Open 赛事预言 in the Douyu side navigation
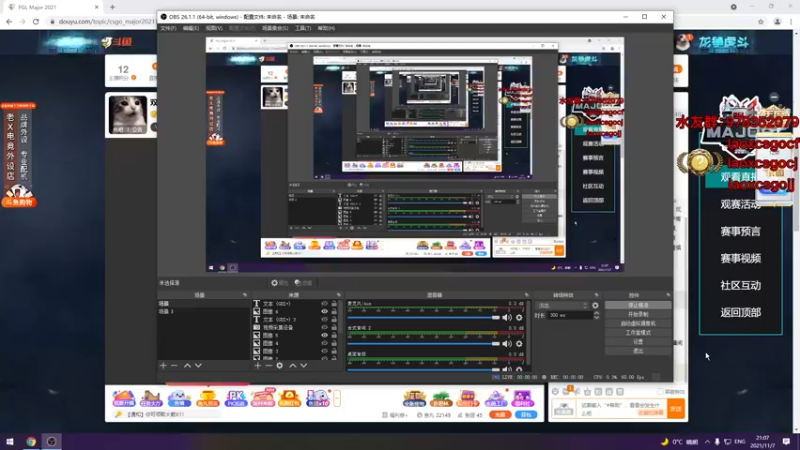This screenshot has width=800, height=450. [740, 232]
